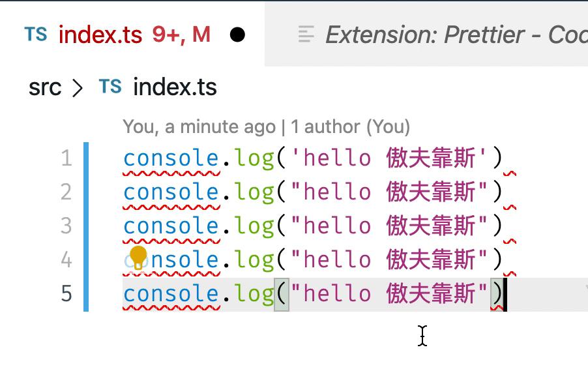This screenshot has height=386, width=588.
Task: Click 'index.ts' in the breadcrumb path
Action: [x=173, y=86]
